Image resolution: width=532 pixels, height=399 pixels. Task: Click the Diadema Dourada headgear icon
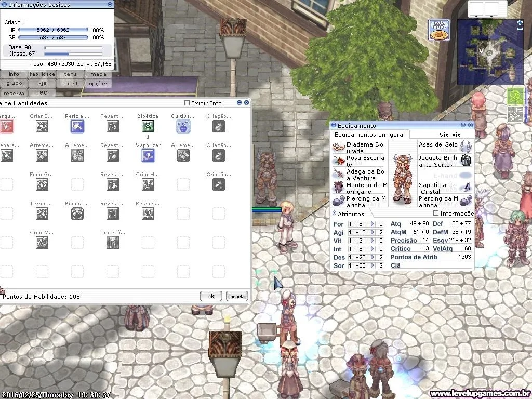coord(339,147)
